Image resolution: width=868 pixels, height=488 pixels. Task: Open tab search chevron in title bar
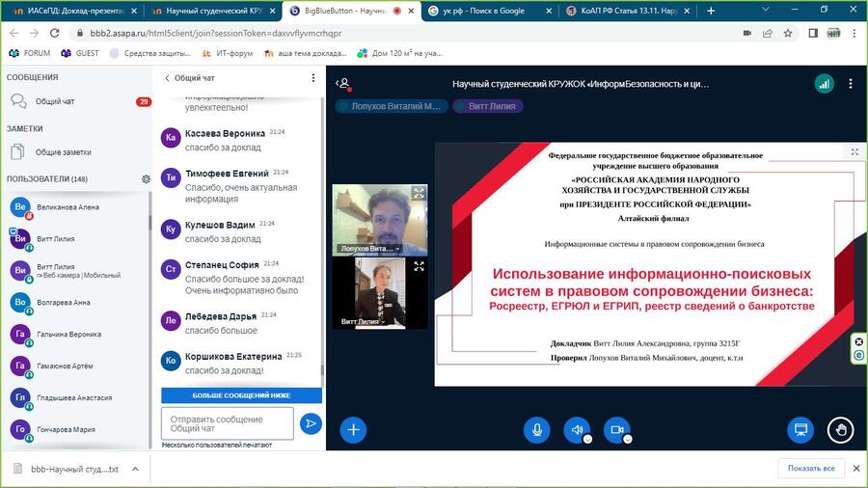(765, 10)
